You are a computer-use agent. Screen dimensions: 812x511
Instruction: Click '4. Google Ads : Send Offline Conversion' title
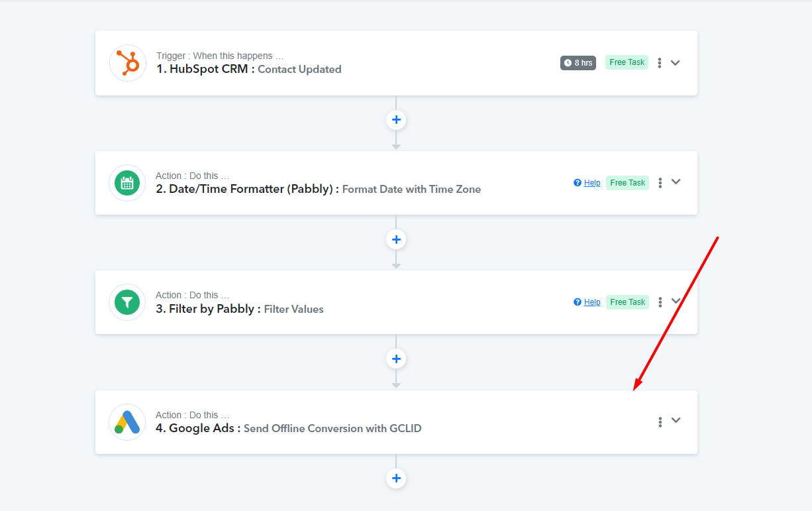289,428
